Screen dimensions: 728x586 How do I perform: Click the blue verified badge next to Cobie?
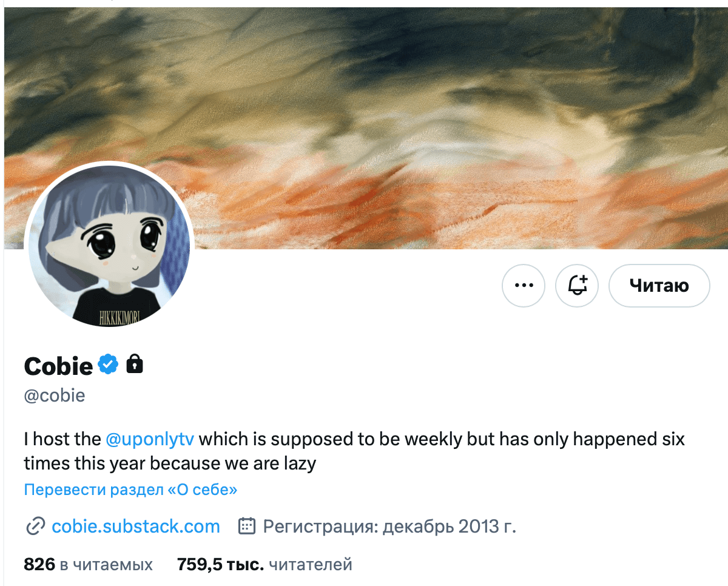coord(109,365)
